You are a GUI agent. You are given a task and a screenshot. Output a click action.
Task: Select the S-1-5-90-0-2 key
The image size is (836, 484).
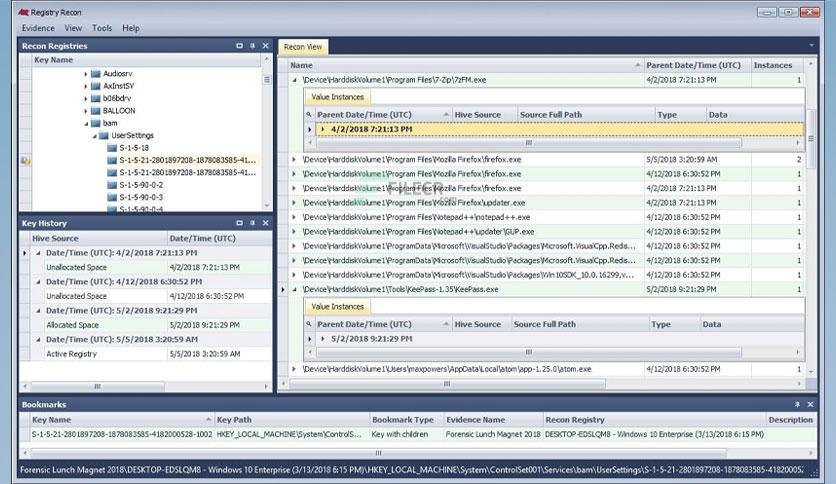[141, 185]
